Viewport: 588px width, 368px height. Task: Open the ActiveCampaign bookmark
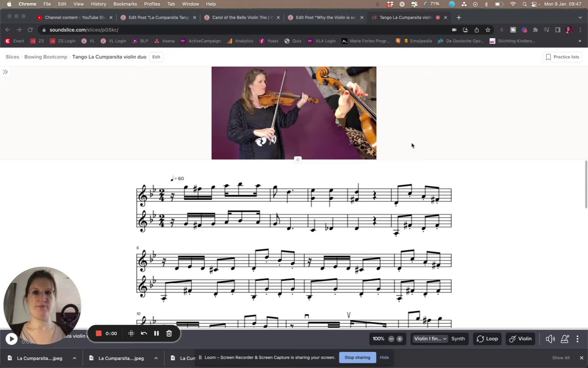[x=201, y=41]
